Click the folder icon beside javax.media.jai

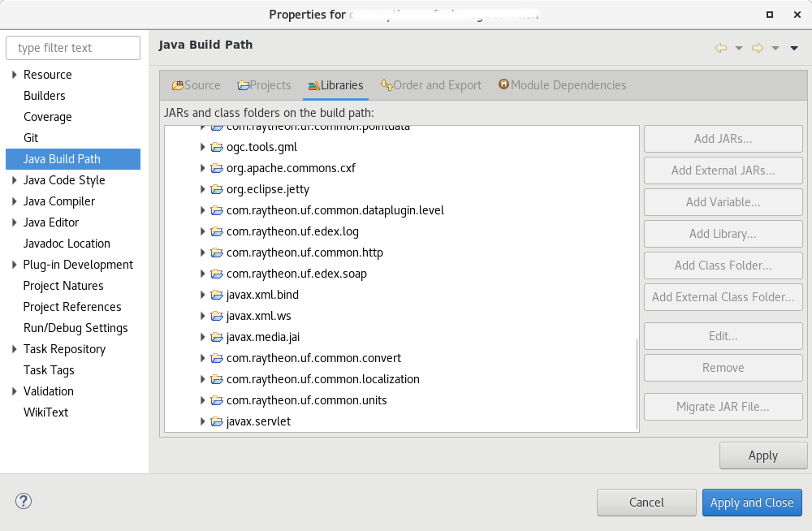(217, 337)
